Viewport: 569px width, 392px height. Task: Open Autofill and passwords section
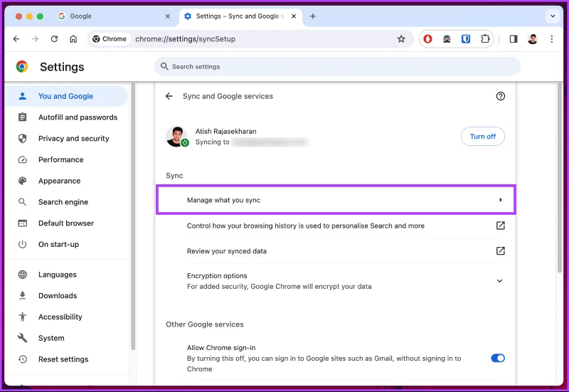click(x=66, y=117)
